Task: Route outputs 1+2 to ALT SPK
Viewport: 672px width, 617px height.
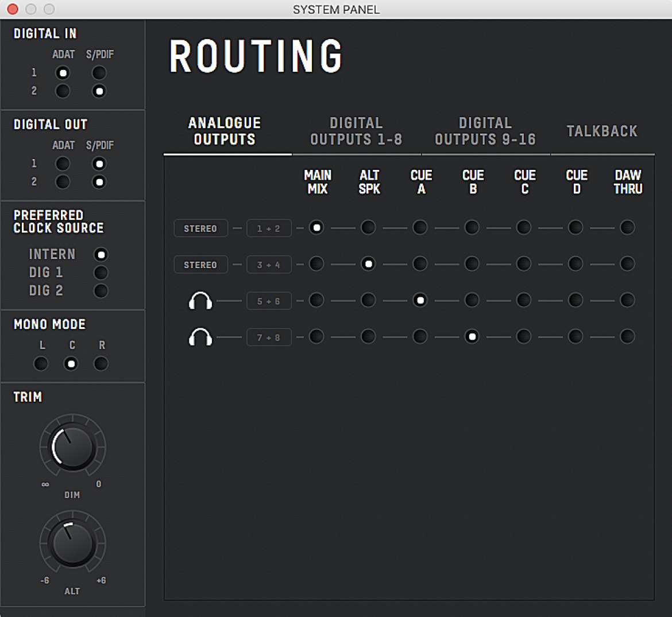Action: point(368,227)
